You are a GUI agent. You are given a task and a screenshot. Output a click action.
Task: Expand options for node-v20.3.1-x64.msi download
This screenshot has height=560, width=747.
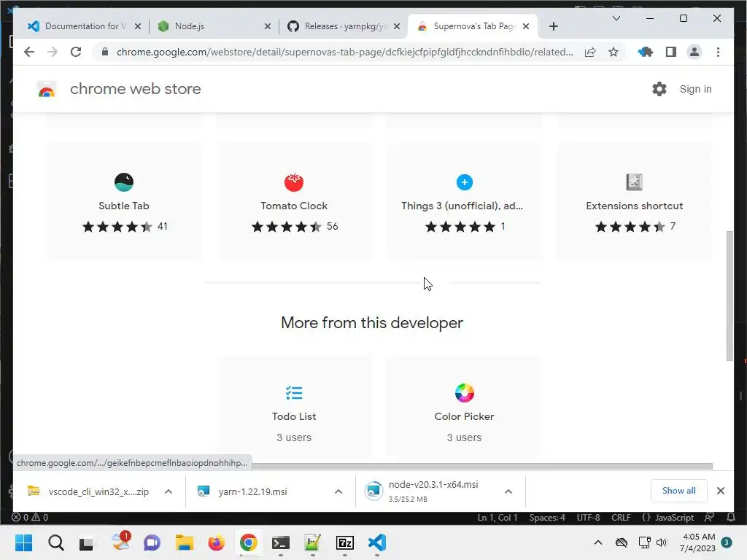point(508,491)
